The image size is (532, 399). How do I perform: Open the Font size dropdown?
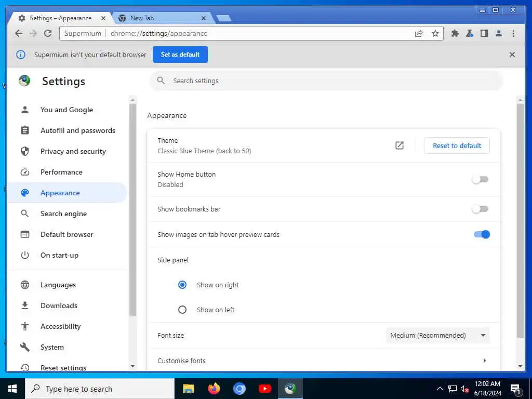[437, 335]
